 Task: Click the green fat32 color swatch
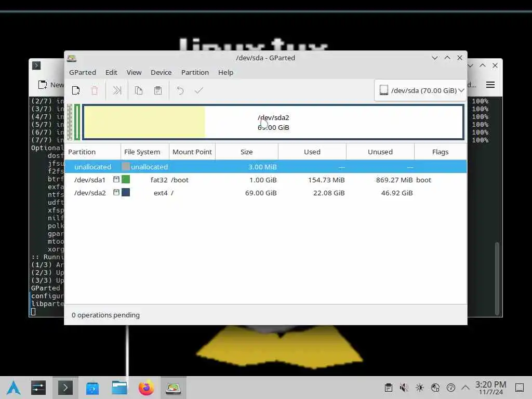pos(126,179)
